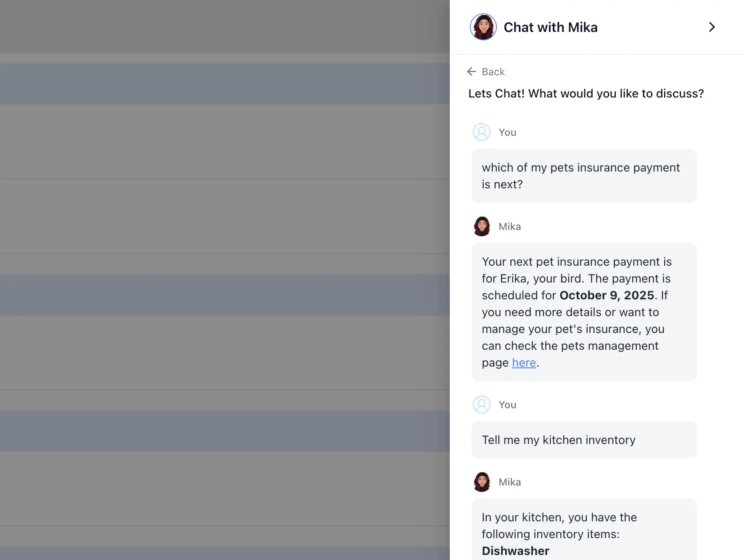744x560 pixels.
Task: Select the 'which of my pets insurance' bubble
Action: (583, 175)
